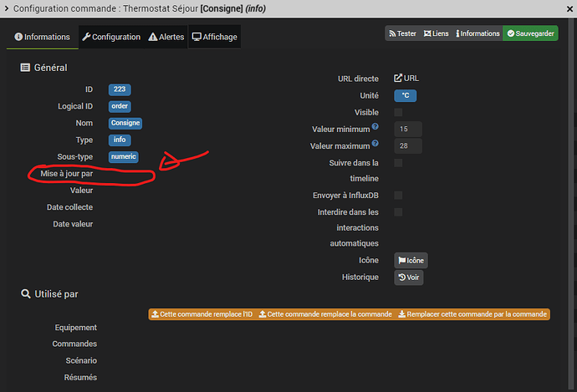Enable Envoyer à InfluxDB checkbox

click(x=398, y=196)
